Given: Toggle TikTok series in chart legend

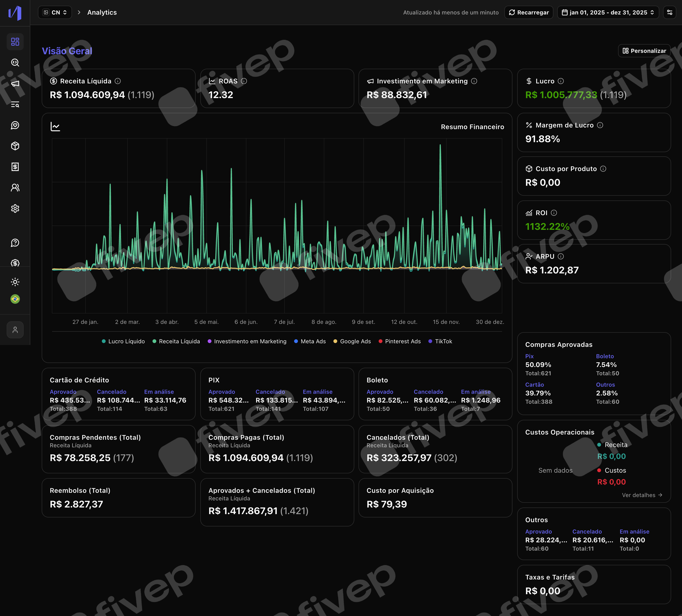Looking at the screenshot, I should 440,341.
